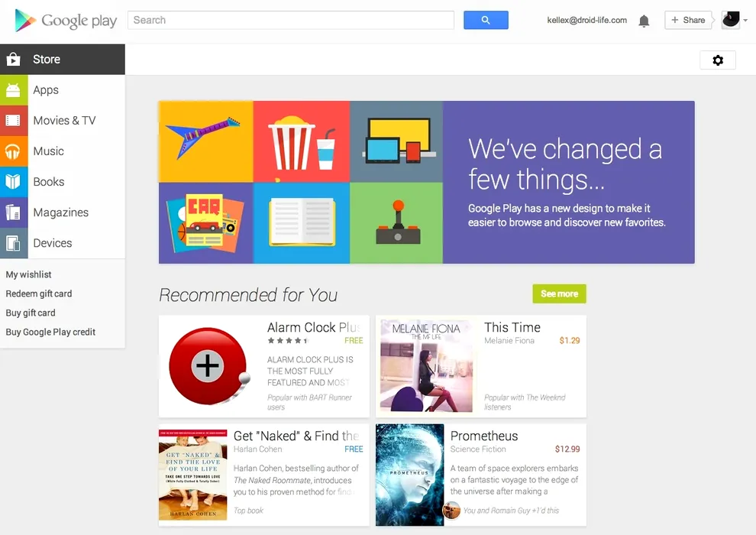Open the Prometheus movie thumbnail

(x=410, y=475)
